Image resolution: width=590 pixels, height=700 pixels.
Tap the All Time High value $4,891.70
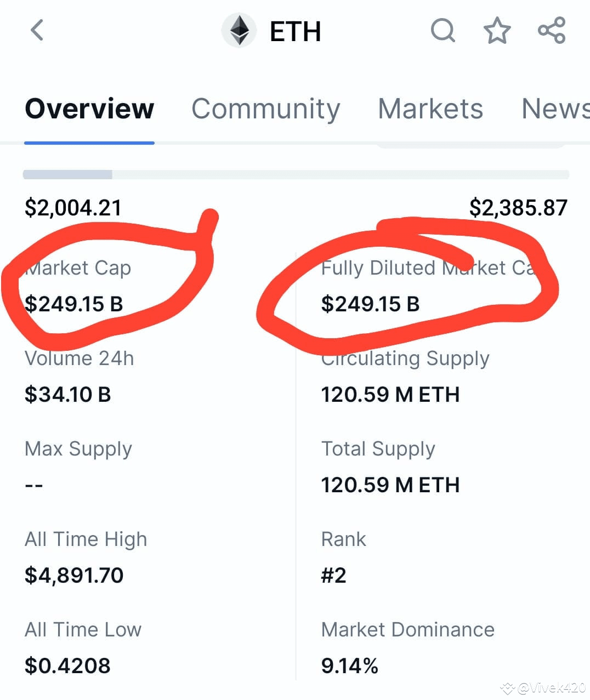[x=74, y=576]
